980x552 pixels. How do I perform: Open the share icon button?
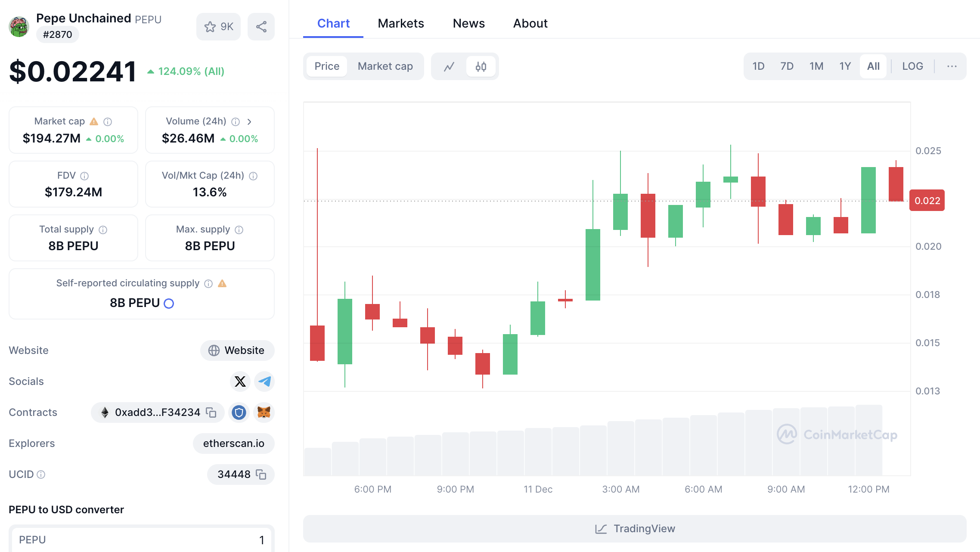(261, 27)
